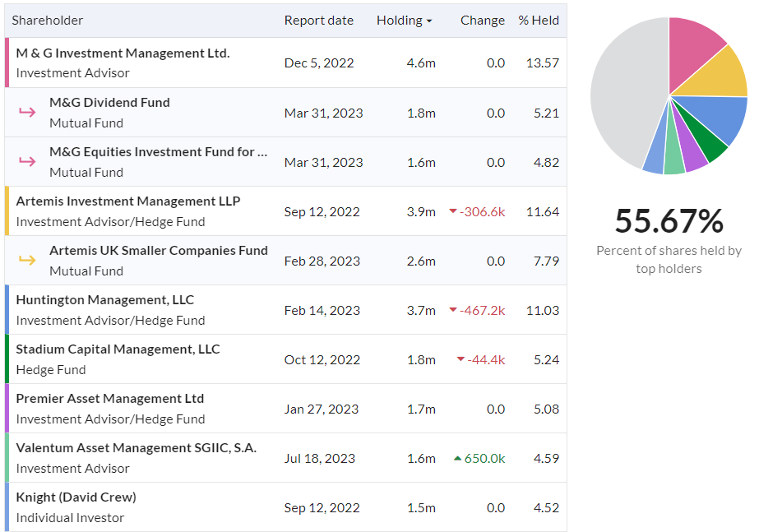Open Valentum Asset Management SGIIC, S.A.
The width and height of the screenshot is (759, 532).
click(x=136, y=448)
